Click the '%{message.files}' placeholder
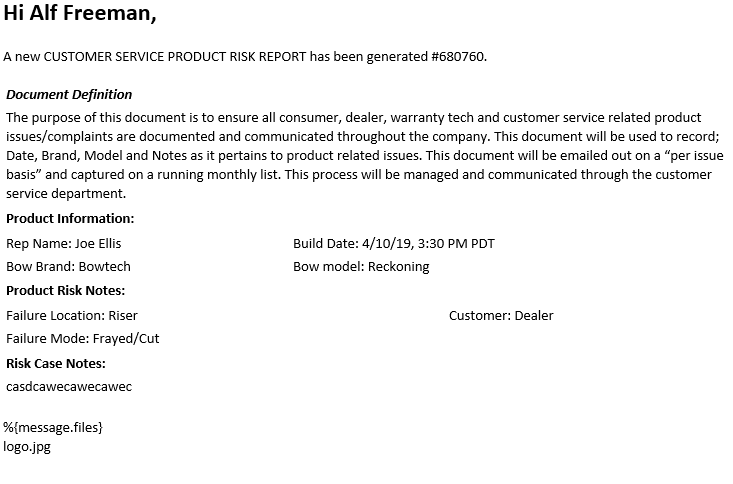Image resolution: width=733 pixels, height=484 pixels. 53,427
